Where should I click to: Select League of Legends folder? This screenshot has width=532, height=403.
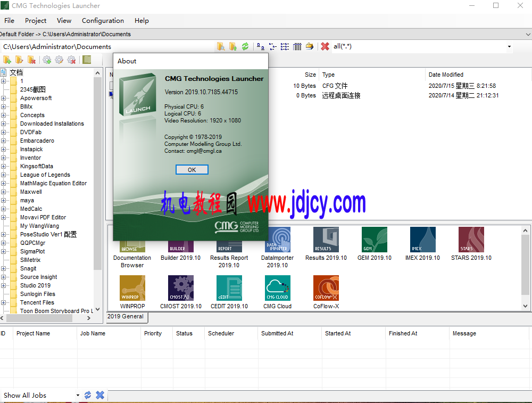click(x=45, y=175)
